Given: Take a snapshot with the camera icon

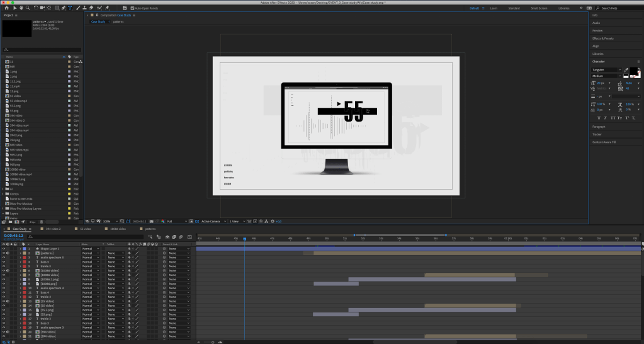Looking at the screenshot, I should [152, 221].
